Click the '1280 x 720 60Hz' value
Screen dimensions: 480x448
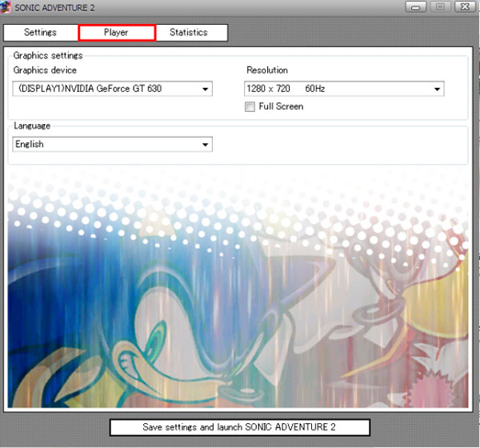point(286,89)
